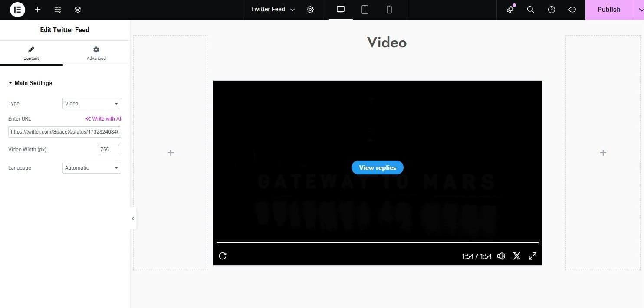Open the Elementor logo menu
This screenshot has width=644, height=308.
(17, 10)
